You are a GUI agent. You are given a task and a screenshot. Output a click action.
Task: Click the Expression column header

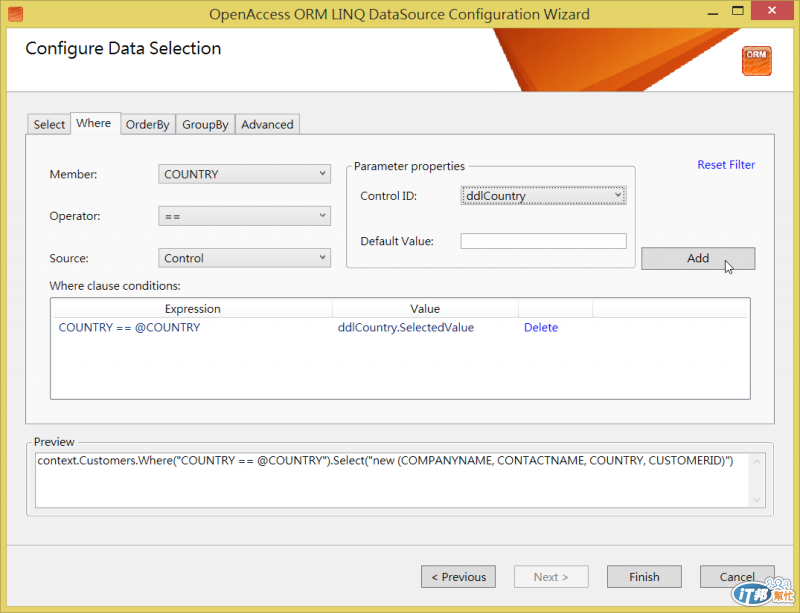tap(192, 309)
